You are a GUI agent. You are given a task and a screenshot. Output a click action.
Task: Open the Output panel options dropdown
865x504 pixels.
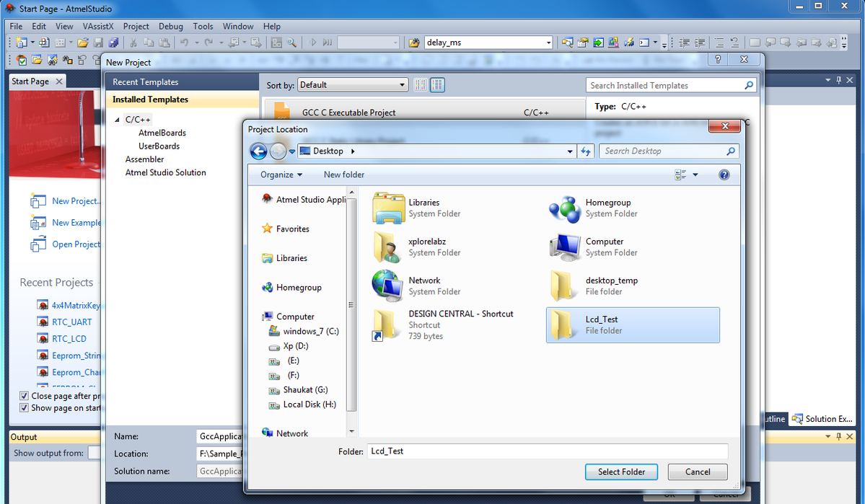point(828,437)
